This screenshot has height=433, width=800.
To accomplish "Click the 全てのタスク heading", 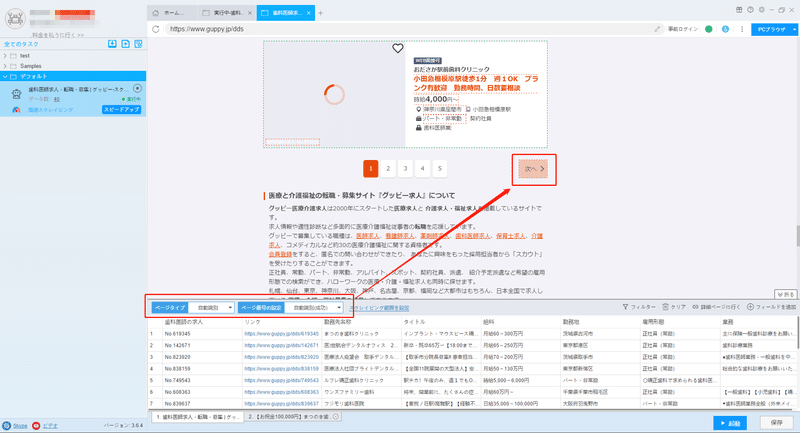I will [x=21, y=44].
